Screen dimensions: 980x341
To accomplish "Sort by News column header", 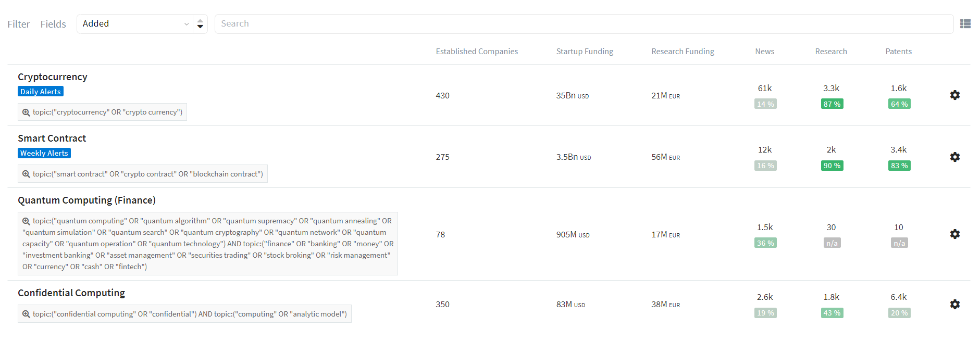I will [x=765, y=52].
